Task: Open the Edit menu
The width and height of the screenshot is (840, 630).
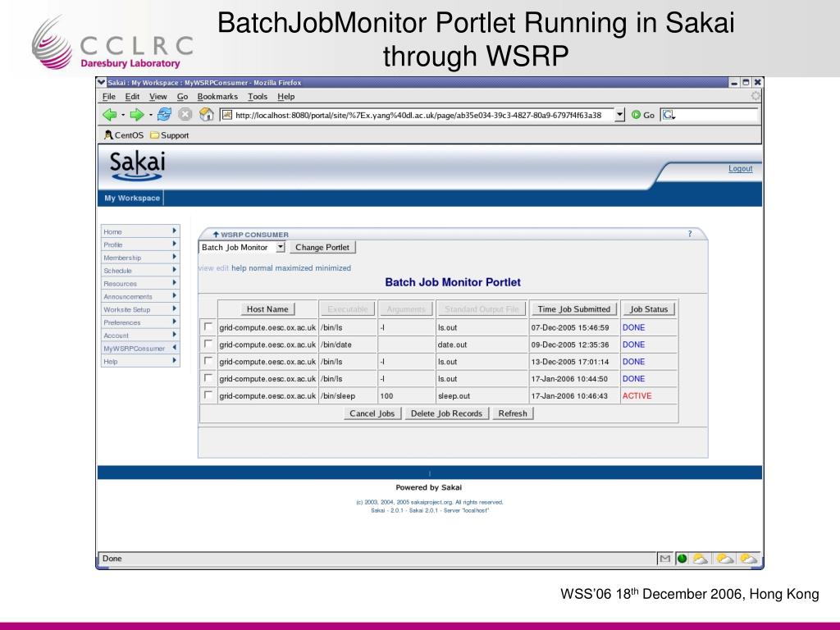Action: pyautogui.click(x=132, y=97)
